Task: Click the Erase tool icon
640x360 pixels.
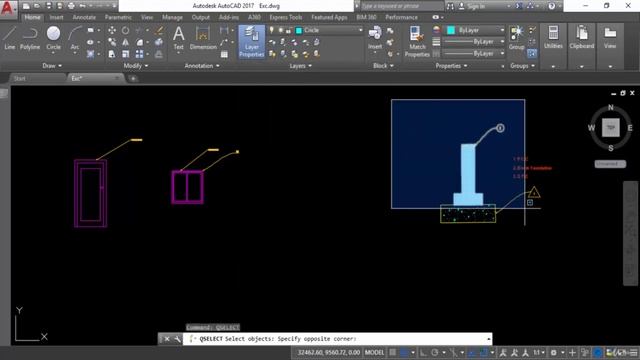Action: (159, 30)
